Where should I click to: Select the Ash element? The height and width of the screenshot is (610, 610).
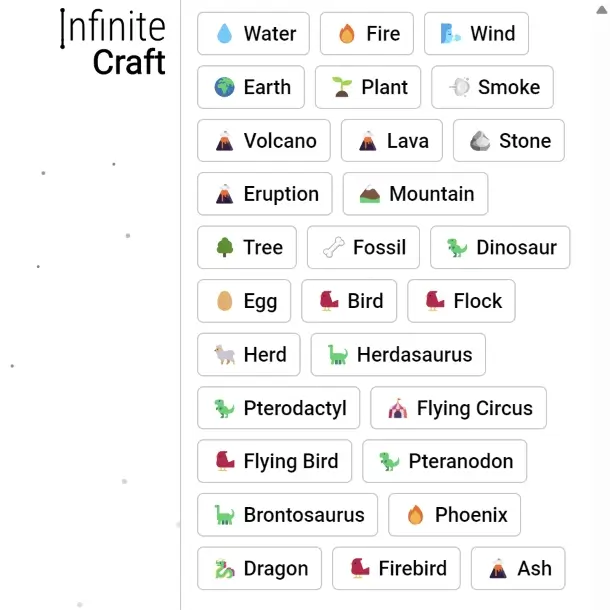(518, 568)
